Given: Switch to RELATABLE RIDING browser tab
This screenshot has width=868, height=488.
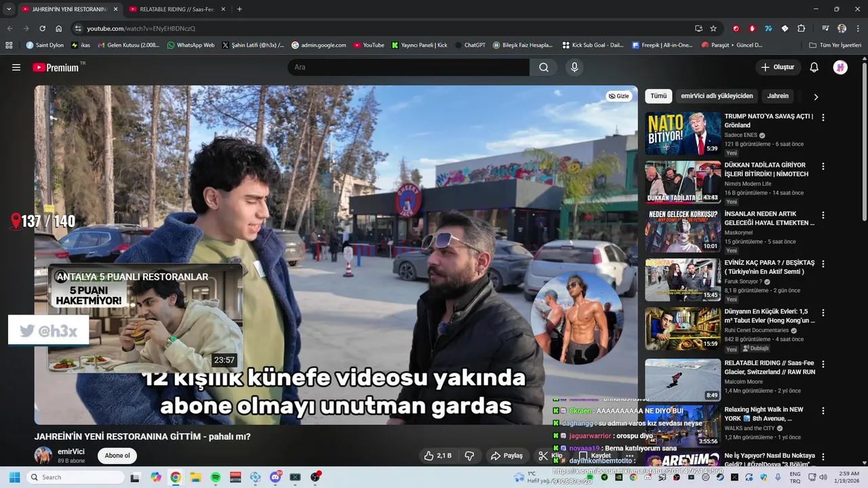Looking at the screenshot, I should [176, 9].
